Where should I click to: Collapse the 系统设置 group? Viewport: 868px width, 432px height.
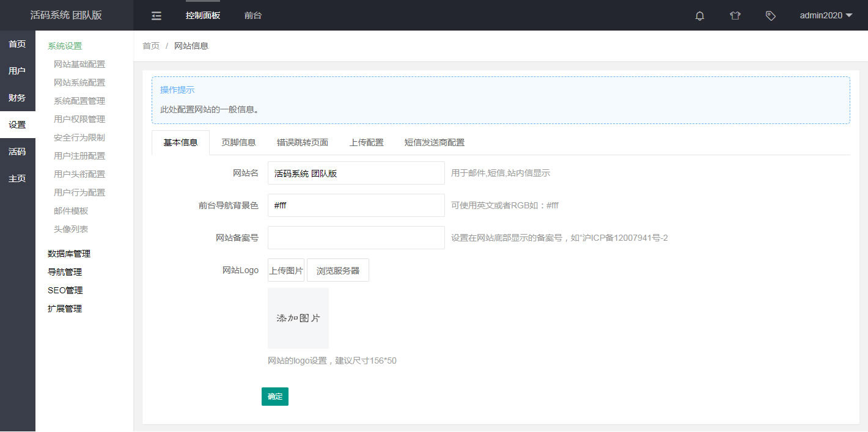tap(65, 46)
